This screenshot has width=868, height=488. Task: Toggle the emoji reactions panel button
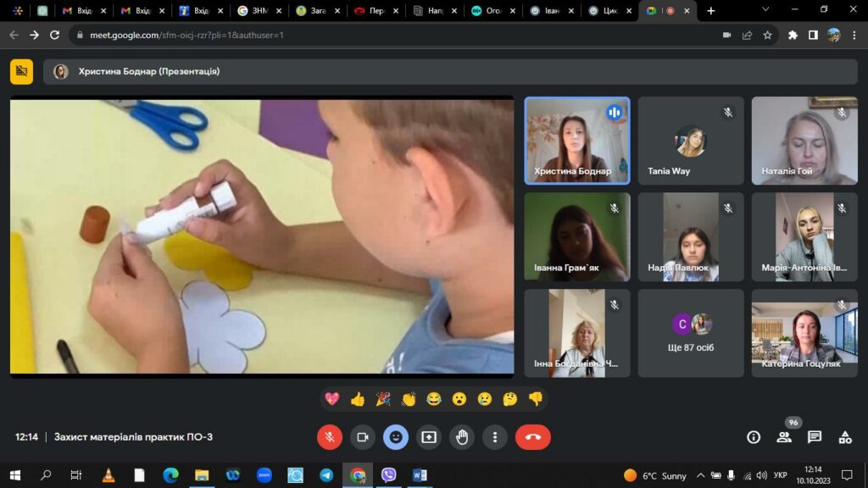(396, 437)
